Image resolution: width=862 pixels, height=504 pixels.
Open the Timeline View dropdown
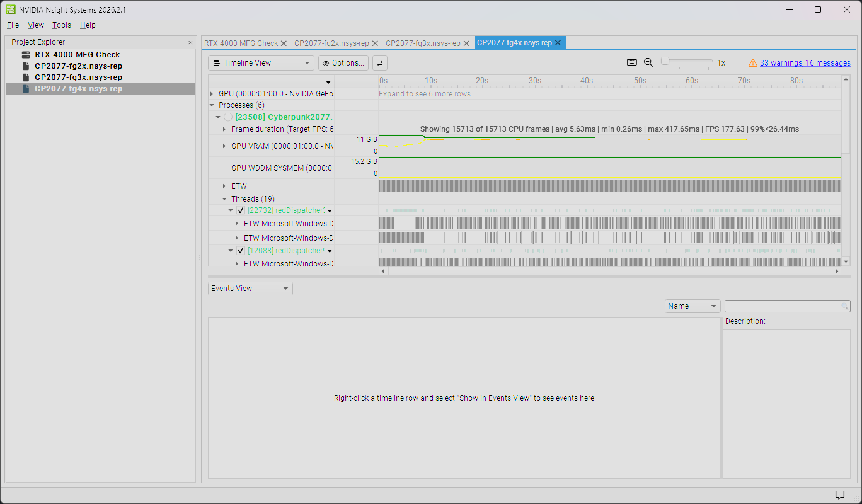click(x=261, y=63)
